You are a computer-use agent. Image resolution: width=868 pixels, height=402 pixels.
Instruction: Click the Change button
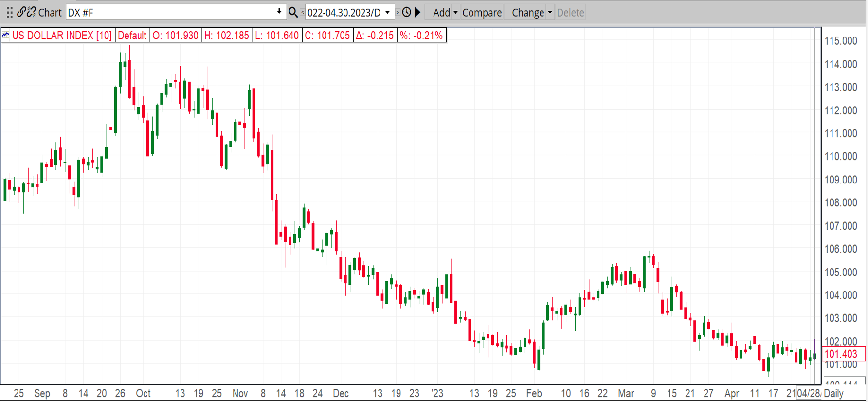(527, 12)
